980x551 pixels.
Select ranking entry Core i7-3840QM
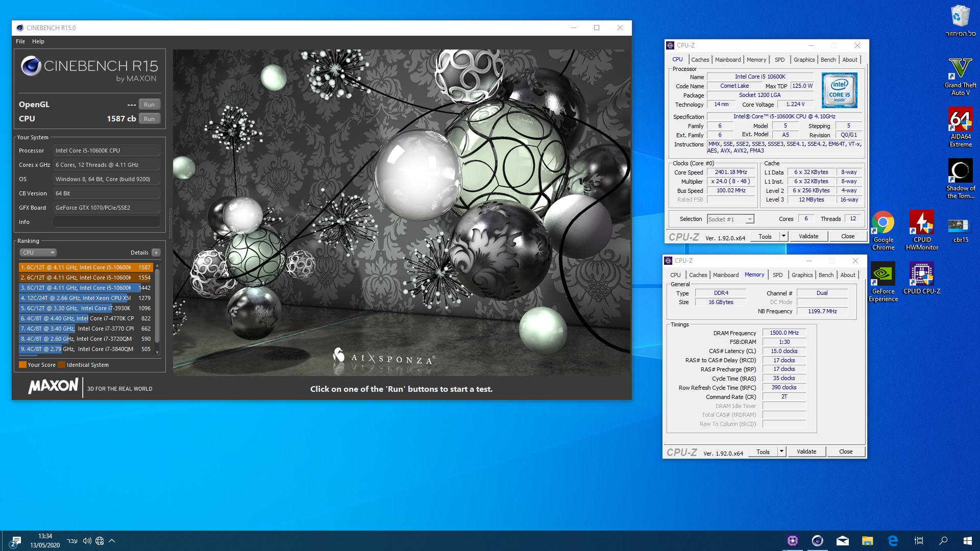86,349
